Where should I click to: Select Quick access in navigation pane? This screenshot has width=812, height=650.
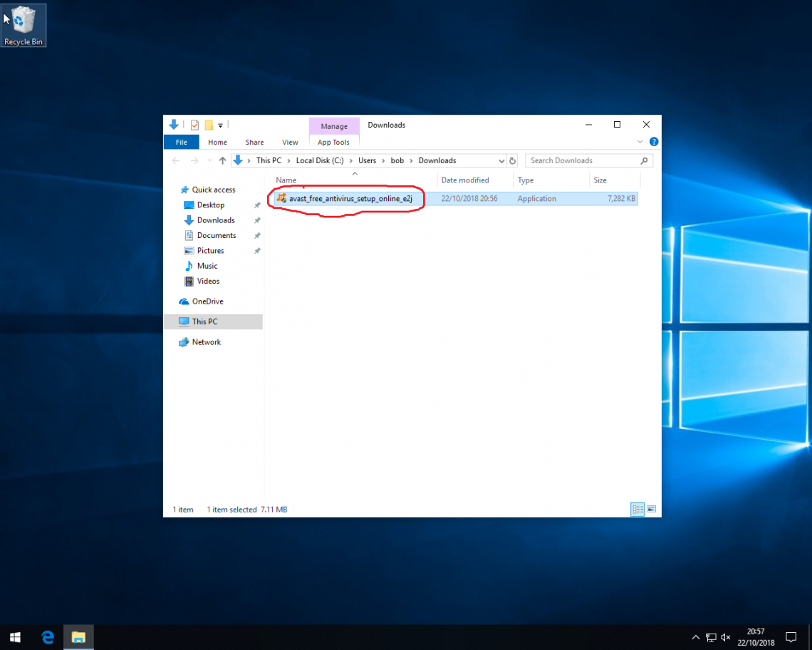pos(214,190)
